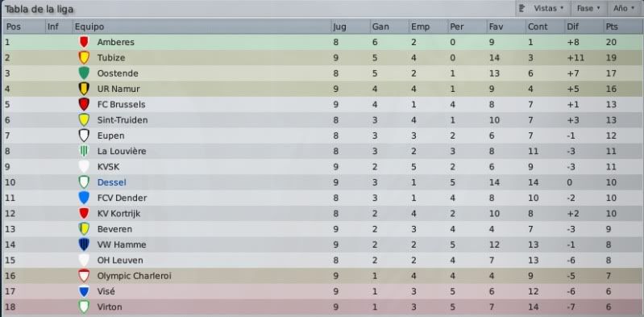This screenshot has height=317, width=644.
Task: Click the Virton green outlined crest
Action: (84, 307)
